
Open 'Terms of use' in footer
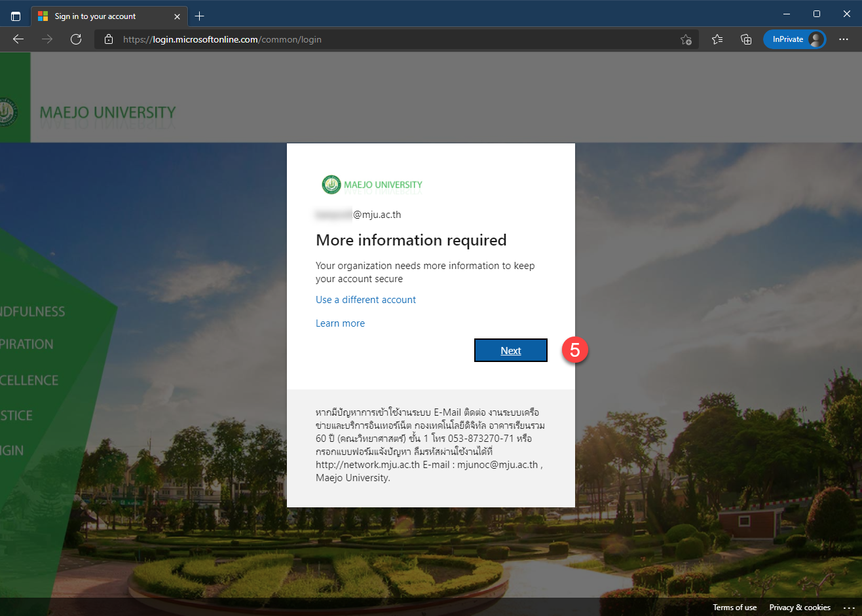point(734,607)
